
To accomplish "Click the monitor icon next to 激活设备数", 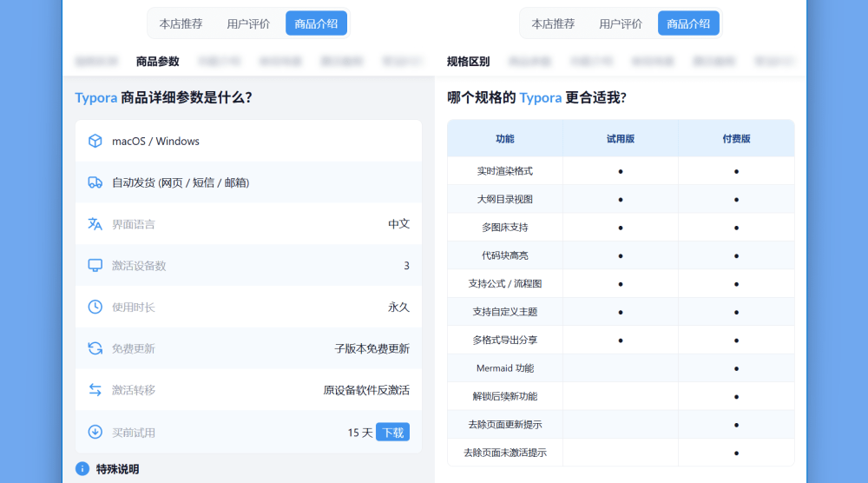I will (95, 265).
